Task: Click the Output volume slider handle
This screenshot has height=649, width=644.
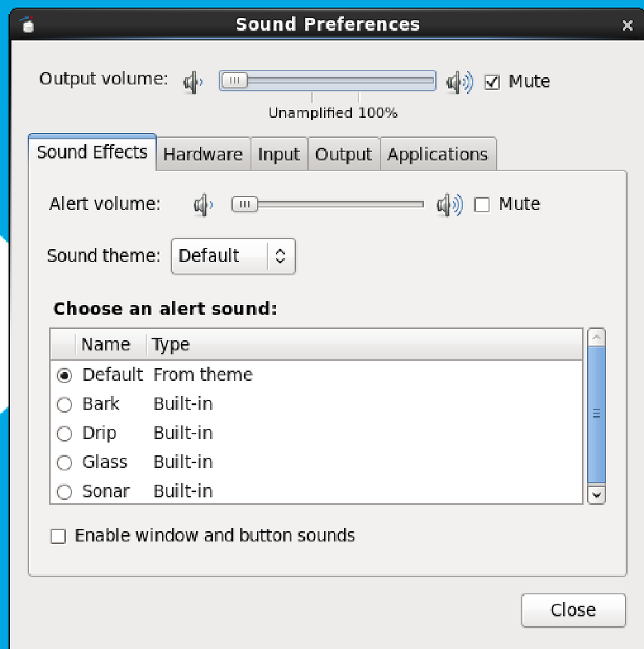Action: click(234, 81)
